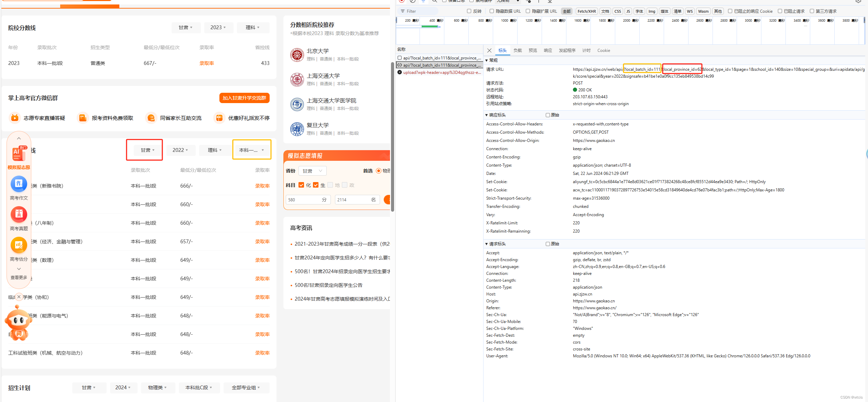Open the 高考作文 sidebar icon

tap(19, 184)
